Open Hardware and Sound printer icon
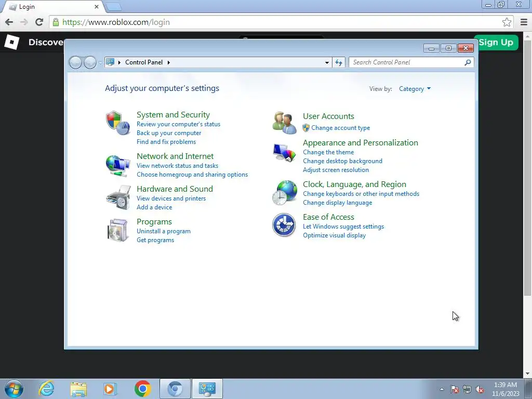This screenshot has width=532, height=399. tap(118, 197)
